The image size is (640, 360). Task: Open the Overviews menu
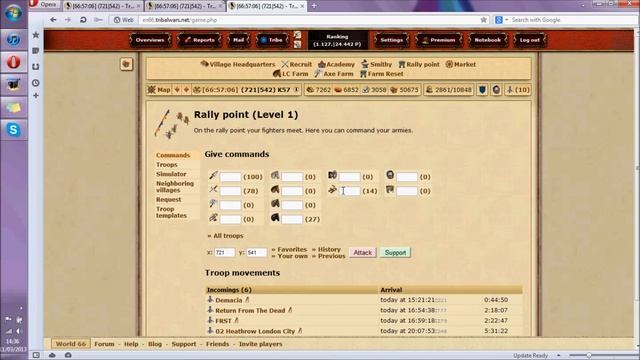[150, 40]
